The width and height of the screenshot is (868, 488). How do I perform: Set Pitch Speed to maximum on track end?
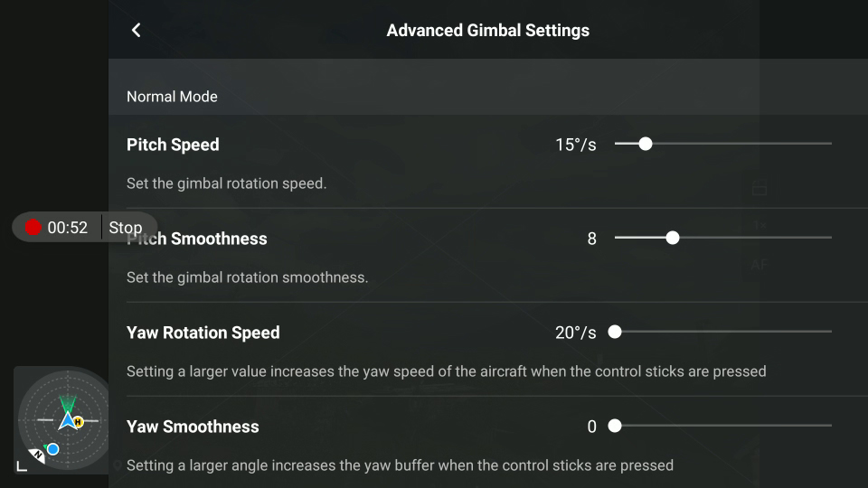point(830,144)
